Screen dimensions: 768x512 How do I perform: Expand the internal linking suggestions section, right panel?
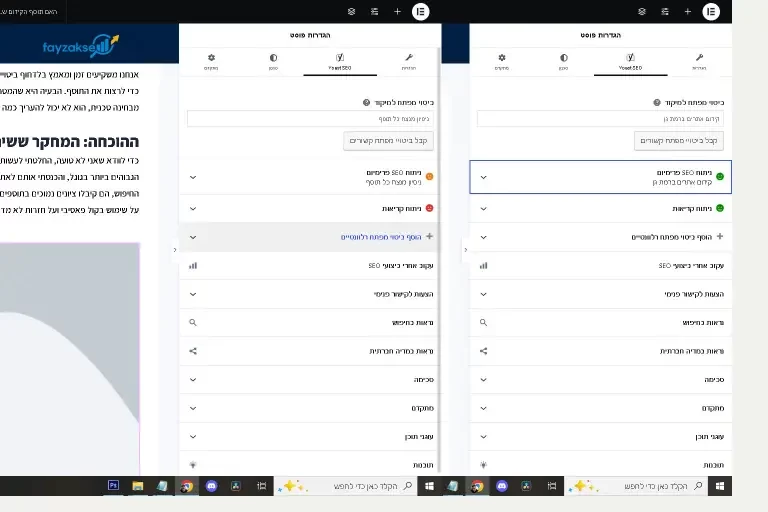600,294
